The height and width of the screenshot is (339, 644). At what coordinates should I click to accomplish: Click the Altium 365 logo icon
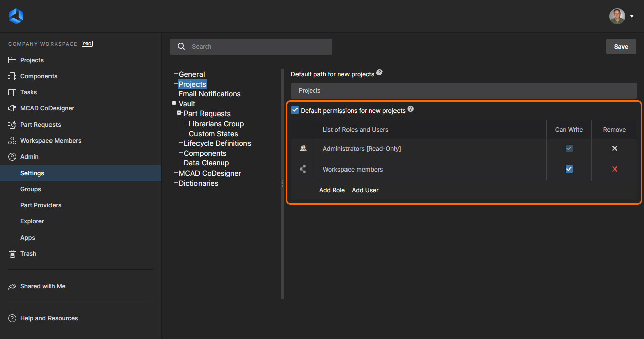coord(16,16)
